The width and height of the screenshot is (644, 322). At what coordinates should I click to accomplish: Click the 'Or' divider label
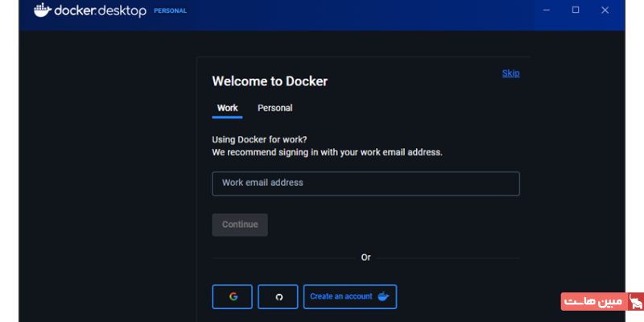click(365, 258)
